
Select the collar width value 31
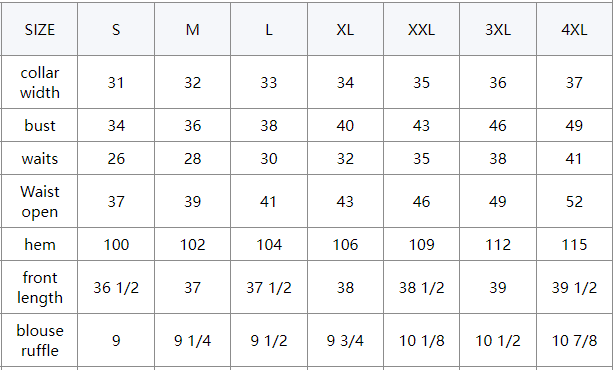coord(116,82)
